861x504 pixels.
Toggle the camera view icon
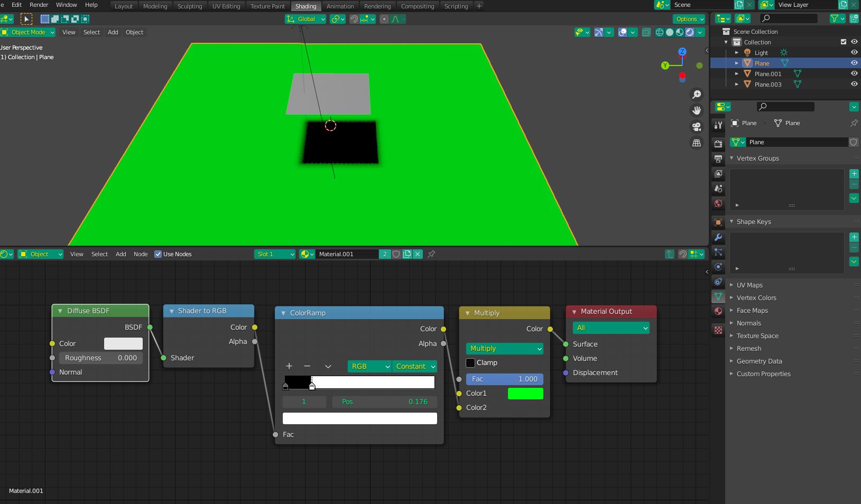pyautogui.click(x=697, y=127)
